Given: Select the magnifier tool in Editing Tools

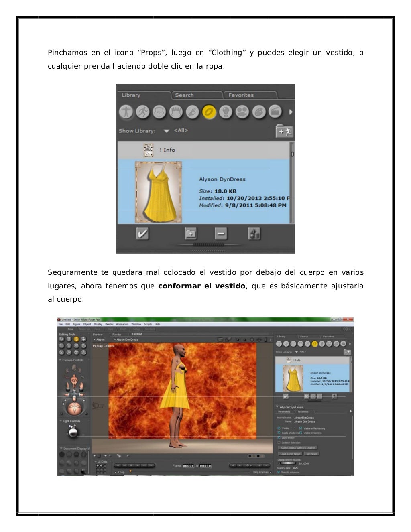Looking at the screenshot, I should click(x=69, y=352).
